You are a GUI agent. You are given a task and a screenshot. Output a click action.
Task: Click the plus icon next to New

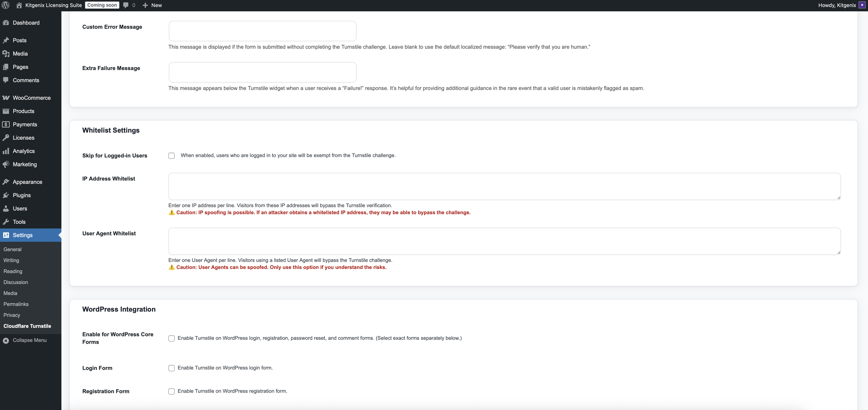tap(145, 5)
